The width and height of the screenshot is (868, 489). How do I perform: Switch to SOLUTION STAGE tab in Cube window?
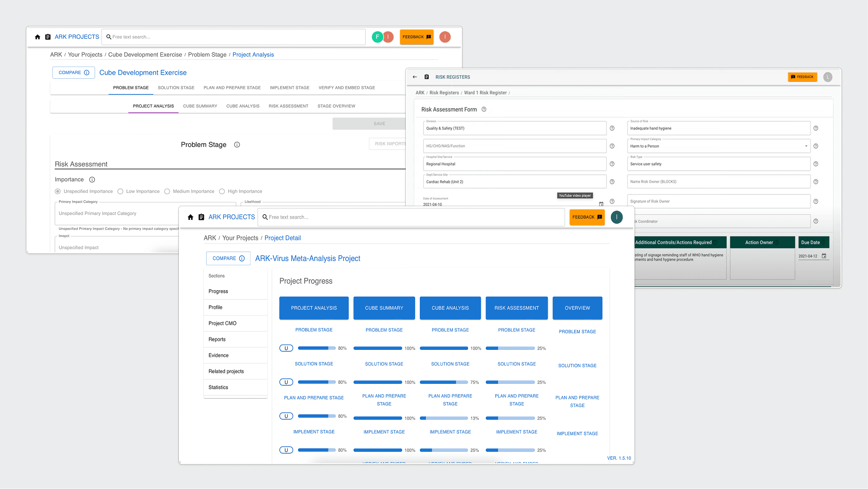[x=176, y=88]
